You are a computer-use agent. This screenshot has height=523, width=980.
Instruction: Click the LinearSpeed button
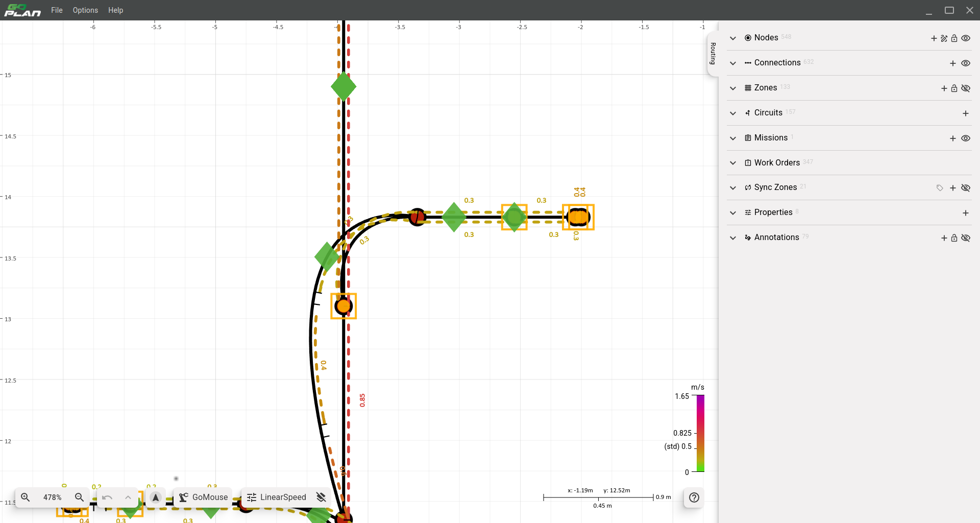pos(277,497)
